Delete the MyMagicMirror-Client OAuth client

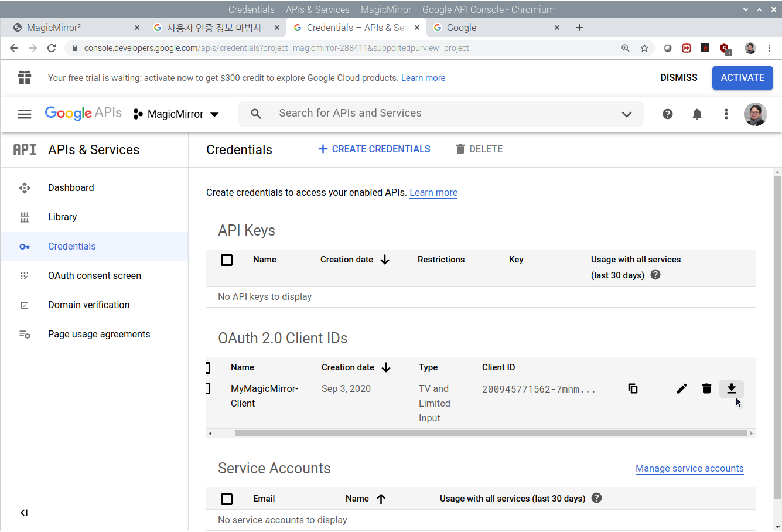coord(706,388)
